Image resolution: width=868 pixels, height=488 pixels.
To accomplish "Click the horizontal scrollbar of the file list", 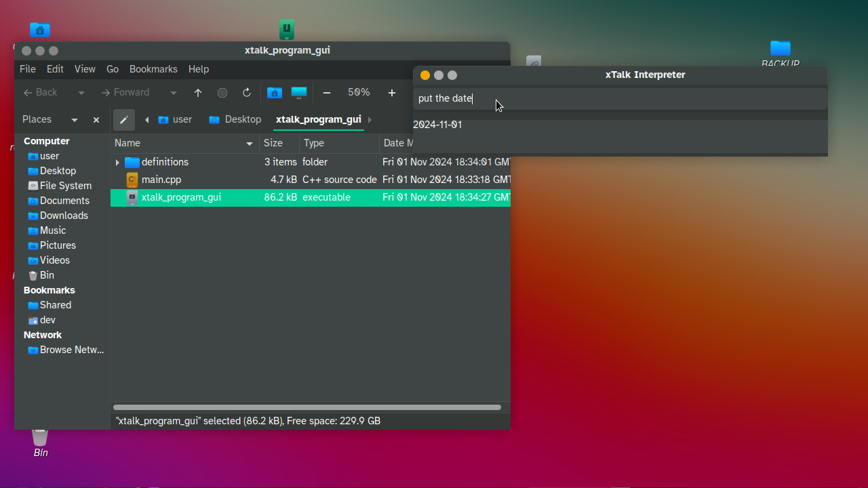I will pyautogui.click(x=307, y=407).
